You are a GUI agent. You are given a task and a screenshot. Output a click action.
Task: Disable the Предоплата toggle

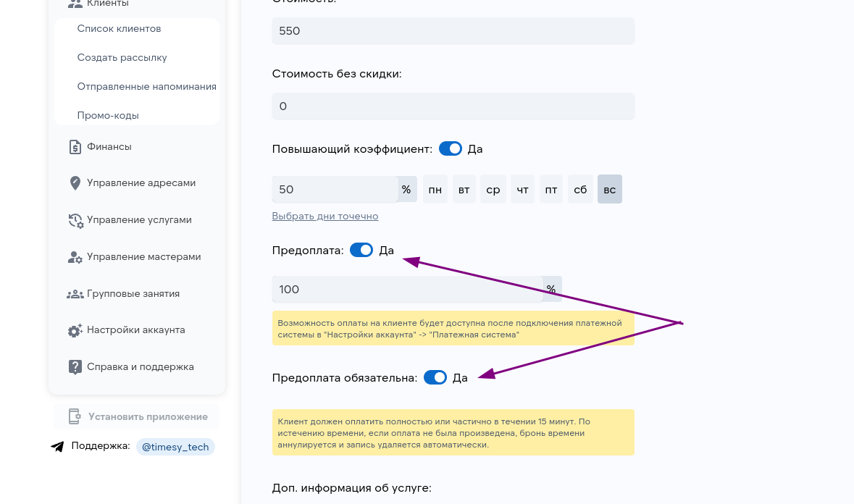(361, 250)
